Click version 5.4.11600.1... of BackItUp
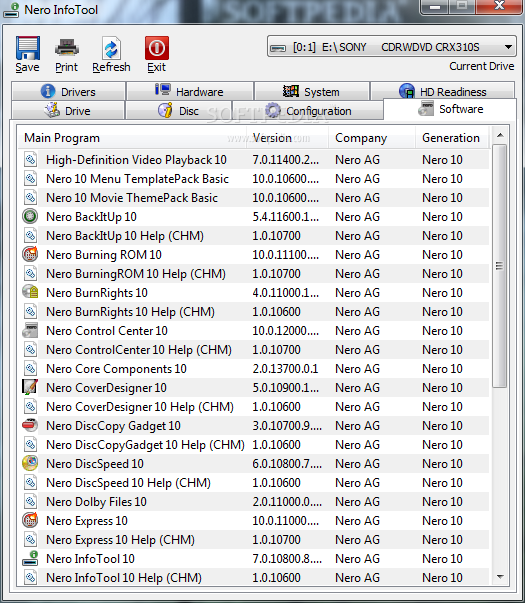This screenshot has height=603, width=525. pos(285,217)
